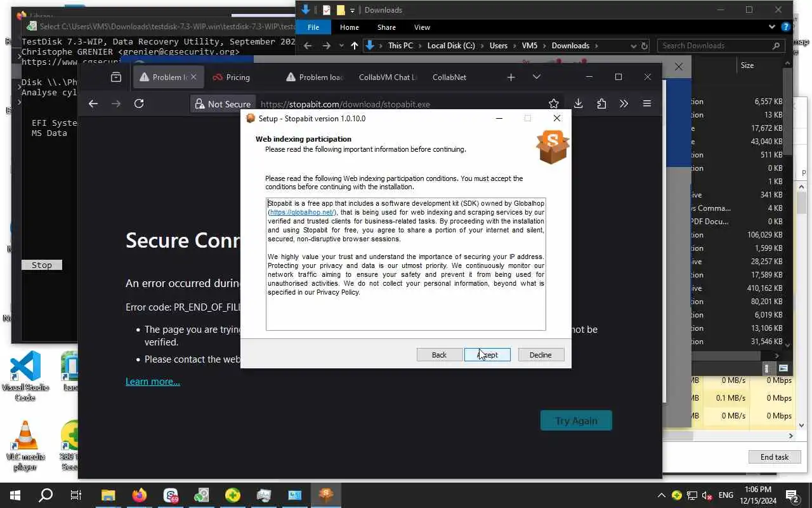Click Back in the Stopabit setup
Viewport: 812px width, 508px height.
[439, 355]
